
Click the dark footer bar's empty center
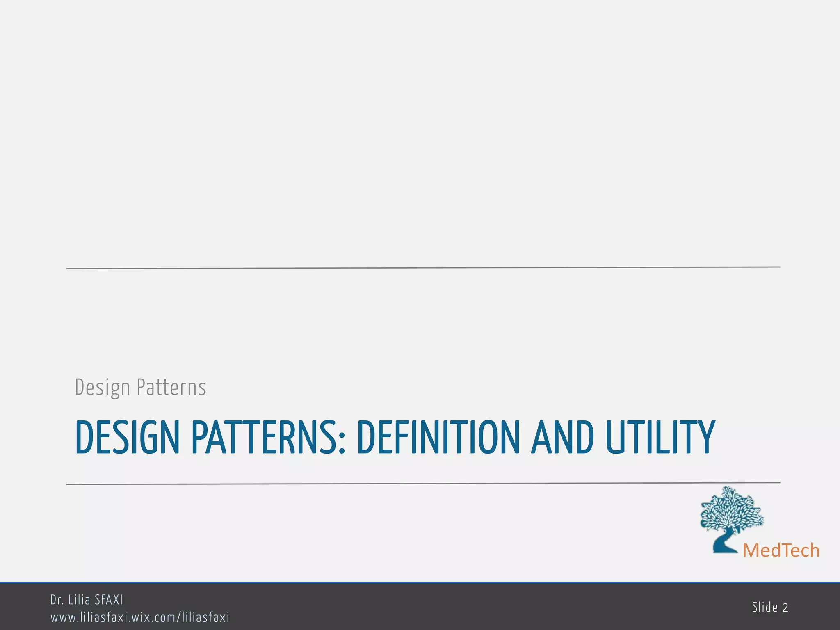[451, 607]
